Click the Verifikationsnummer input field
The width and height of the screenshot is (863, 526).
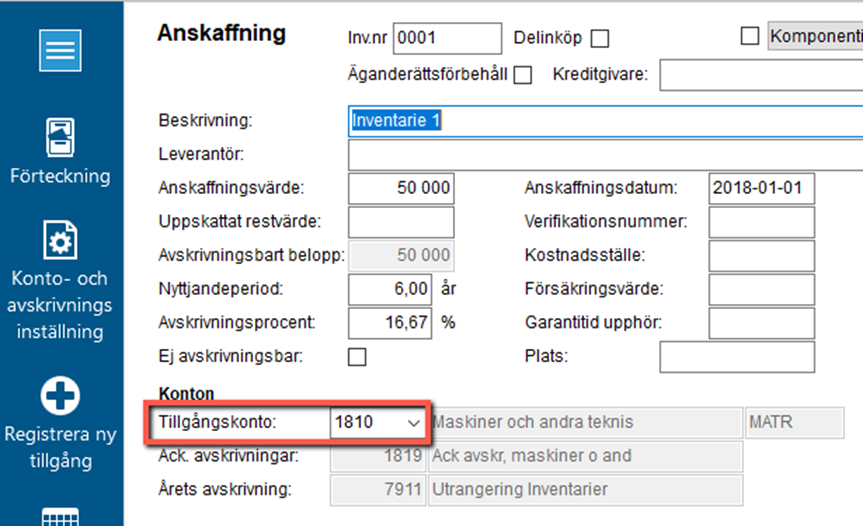762,222
